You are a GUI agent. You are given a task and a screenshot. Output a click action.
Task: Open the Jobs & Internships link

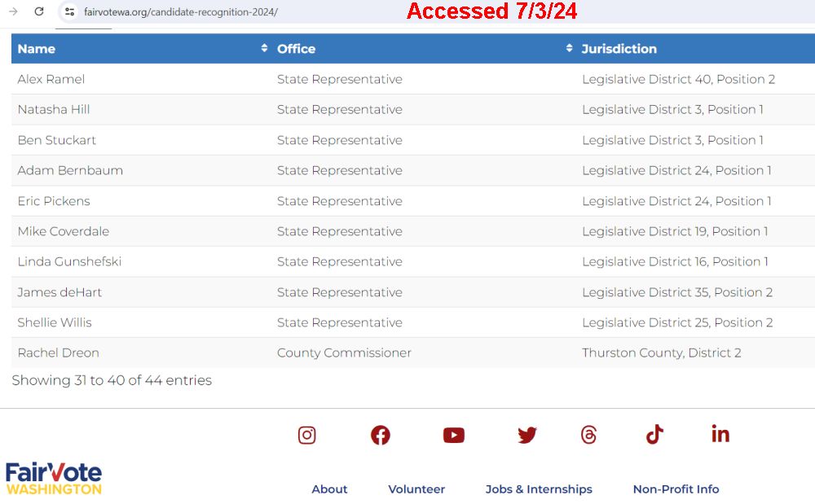(539, 489)
